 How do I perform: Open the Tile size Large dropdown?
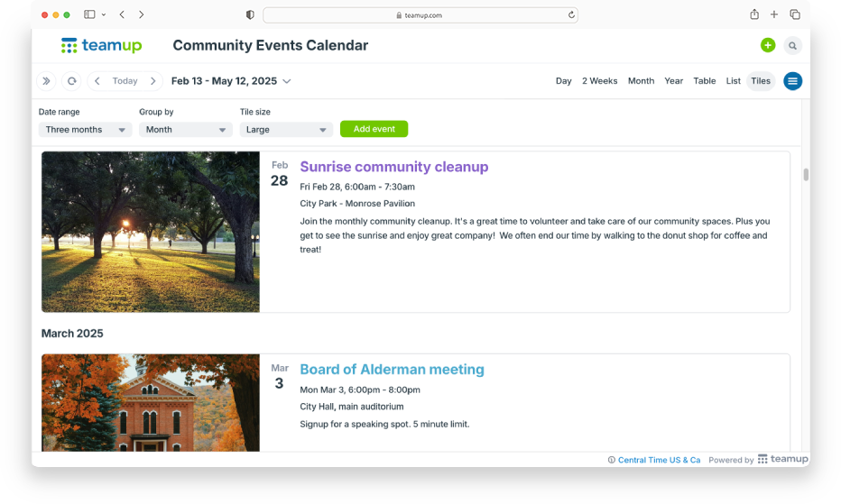[x=286, y=130]
